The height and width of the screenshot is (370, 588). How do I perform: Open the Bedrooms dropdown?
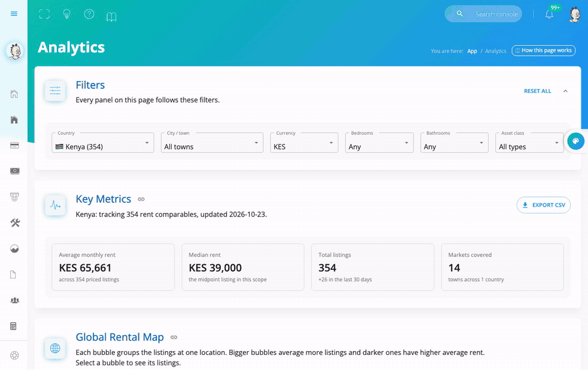pyautogui.click(x=379, y=143)
